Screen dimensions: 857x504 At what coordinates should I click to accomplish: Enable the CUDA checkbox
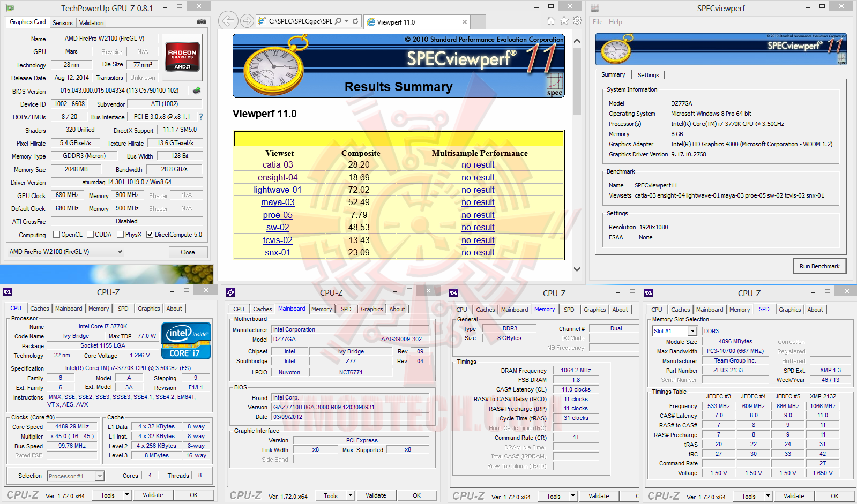click(91, 235)
